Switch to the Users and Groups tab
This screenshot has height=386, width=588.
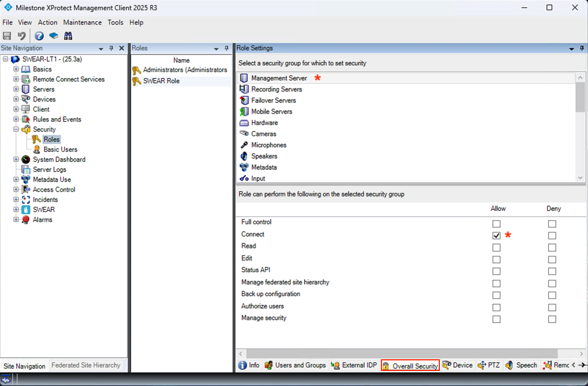click(300, 365)
